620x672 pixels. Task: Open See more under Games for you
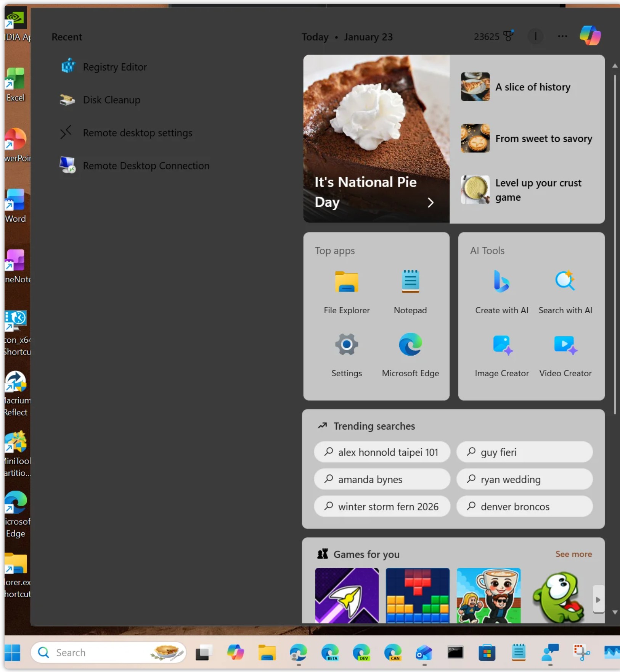[573, 554]
